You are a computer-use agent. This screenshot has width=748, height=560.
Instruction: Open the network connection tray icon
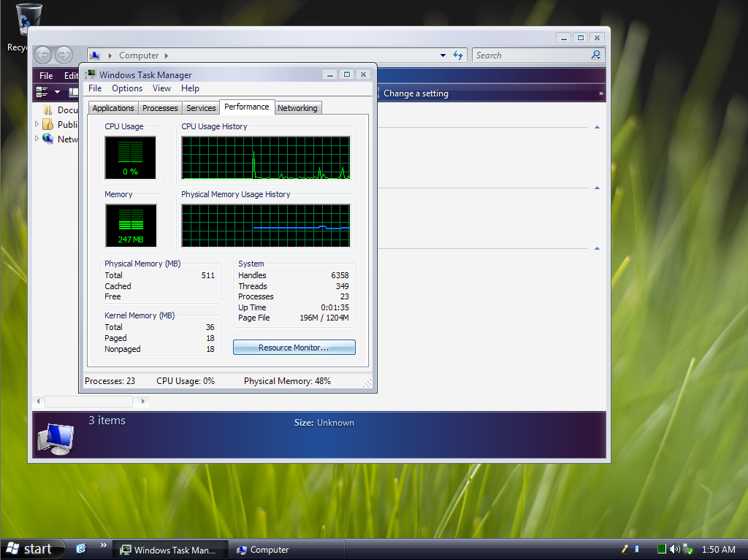point(687,550)
